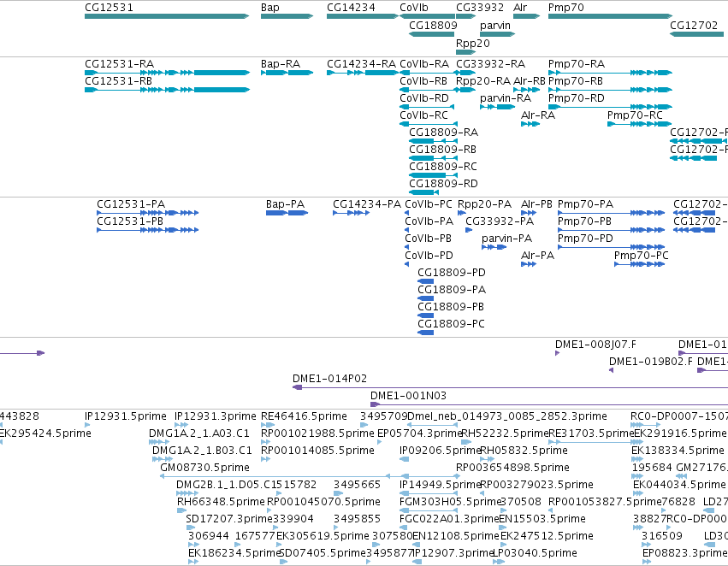Click the IP12931.3prime EST label
The height and width of the screenshot is (566, 728).
pos(216,416)
